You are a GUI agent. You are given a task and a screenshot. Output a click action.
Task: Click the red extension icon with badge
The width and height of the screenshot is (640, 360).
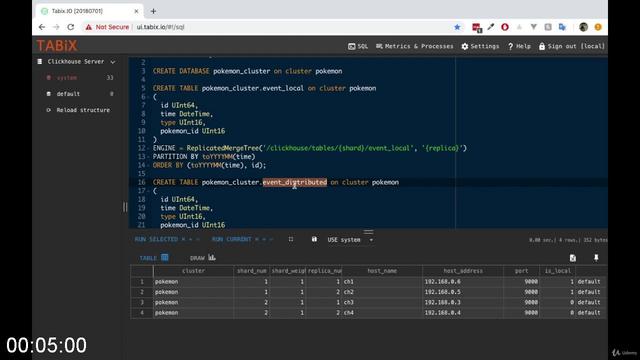476,27
